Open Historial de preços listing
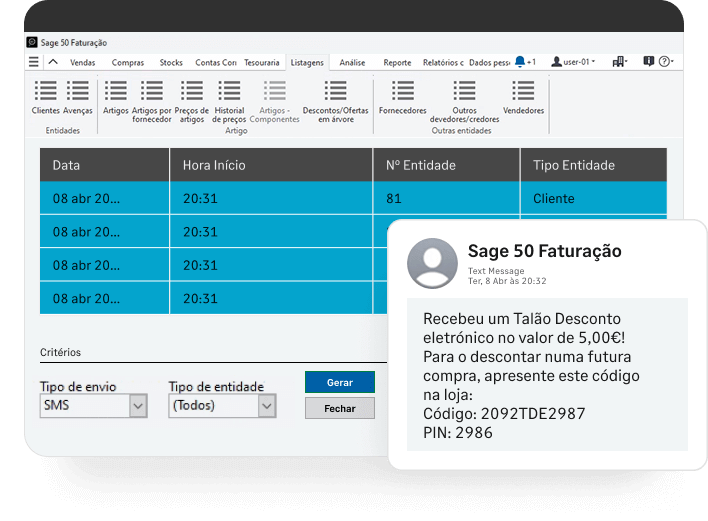 (x=229, y=92)
